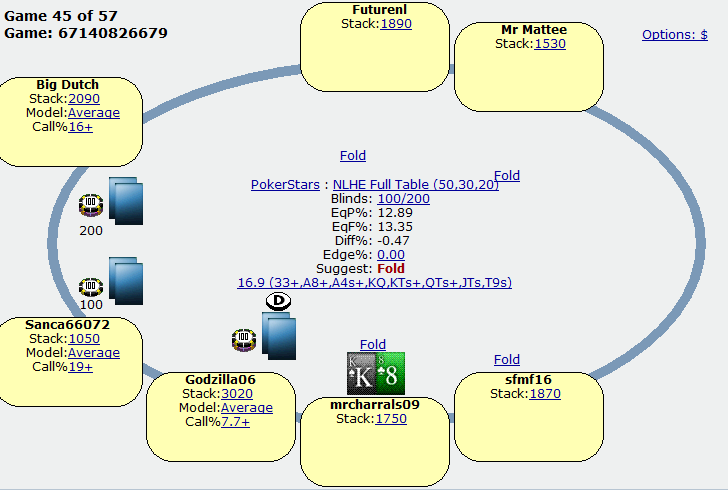
Task: Click Sanca66072's face-down hole cards
Action: click(x=126, y=281)
